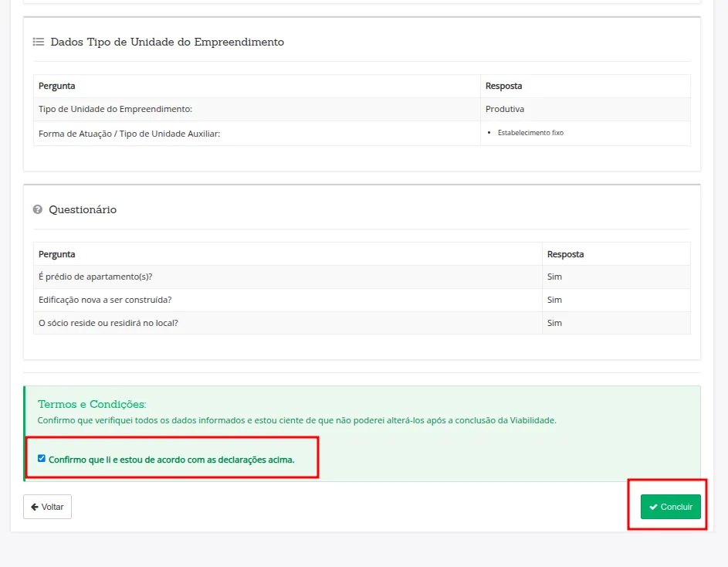Viewport: 728px width, 567px height.
Task: Select the 'Confirmo que li e estou de acordo' label
Action: (x=171, y=460)
